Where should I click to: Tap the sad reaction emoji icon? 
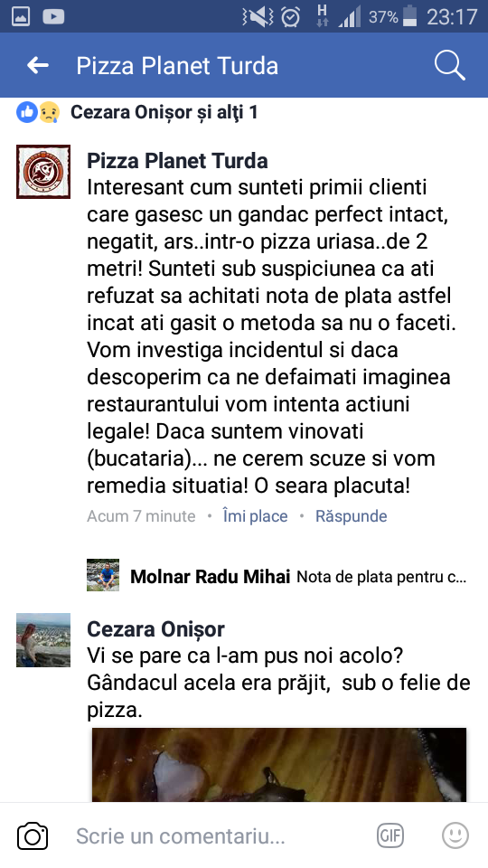(x=49, y=112)
